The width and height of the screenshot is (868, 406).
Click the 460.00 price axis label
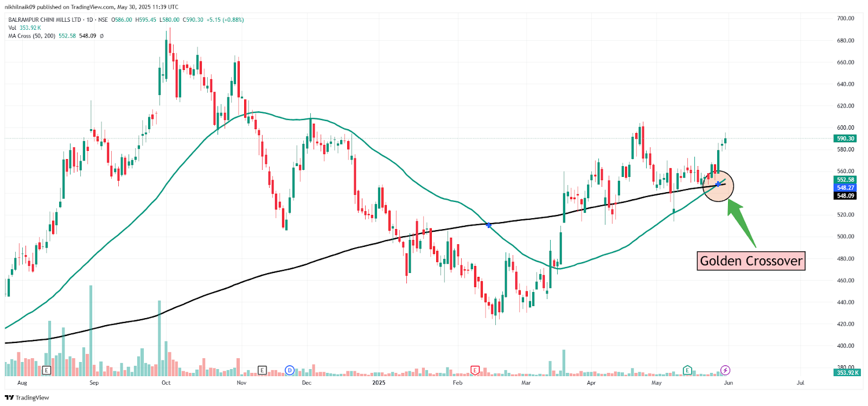[x=845, y=281]
